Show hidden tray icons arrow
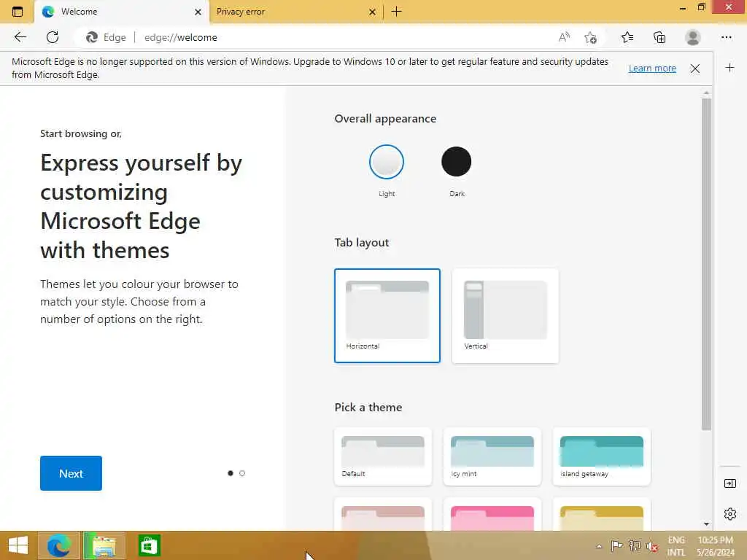Viewport: 747px width, 560px height. point(599,547)
